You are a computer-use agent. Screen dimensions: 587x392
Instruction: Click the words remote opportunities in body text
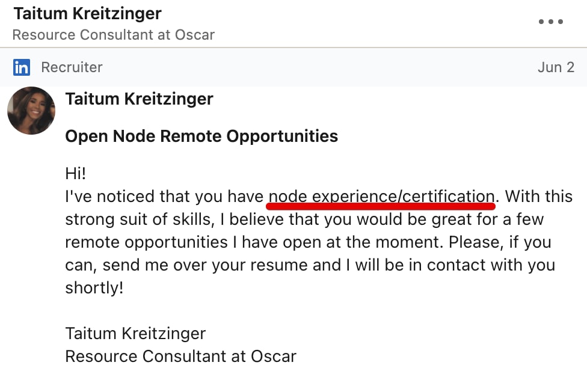146,243
